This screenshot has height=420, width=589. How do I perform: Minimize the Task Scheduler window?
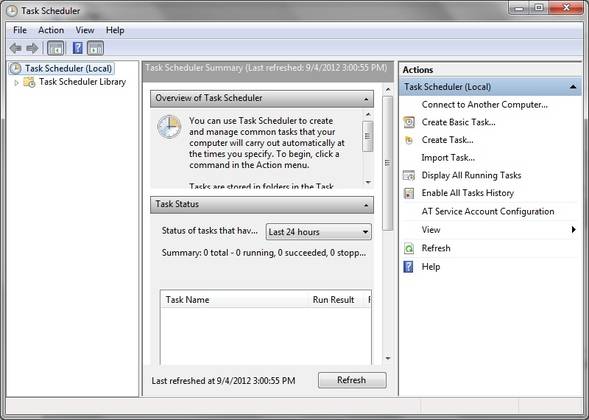[x=519, y=8]
